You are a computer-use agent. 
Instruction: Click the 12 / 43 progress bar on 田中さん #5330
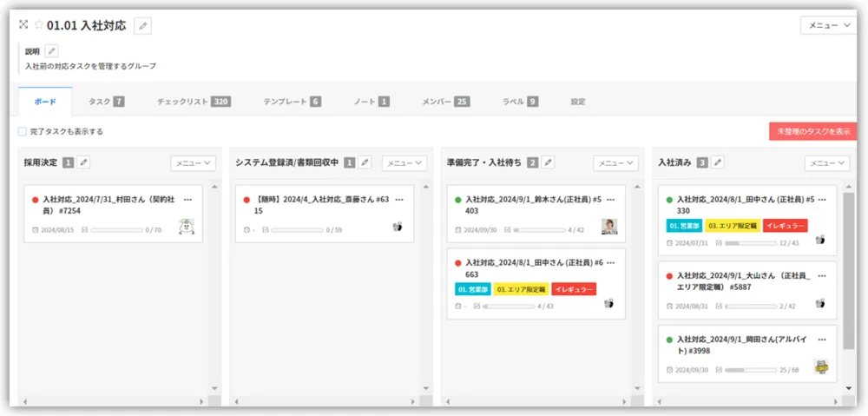[x=753, y=242]
